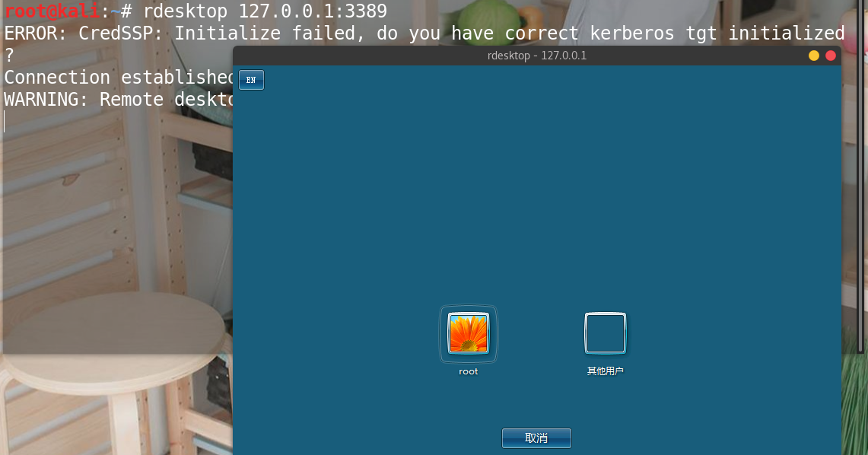Click the 其他用户 label text
This screenshot has width=868, height=455.
click(605, 371)
